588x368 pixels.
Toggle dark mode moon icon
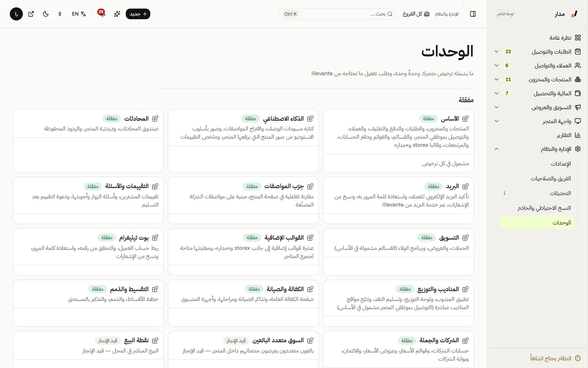(x=46, y=14)
